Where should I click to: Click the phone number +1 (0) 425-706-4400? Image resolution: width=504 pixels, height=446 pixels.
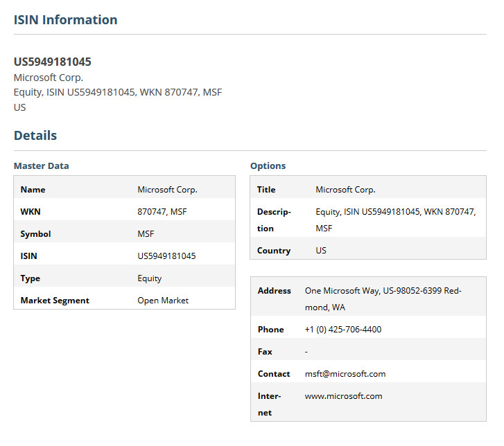point(342,330)
